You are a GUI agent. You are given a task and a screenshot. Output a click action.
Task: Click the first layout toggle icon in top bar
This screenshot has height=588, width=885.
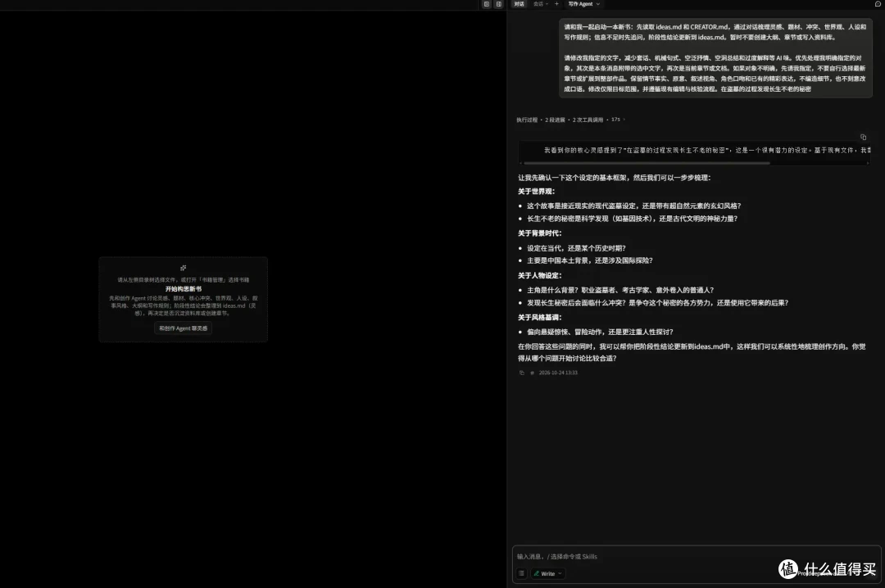click(487, 4)
